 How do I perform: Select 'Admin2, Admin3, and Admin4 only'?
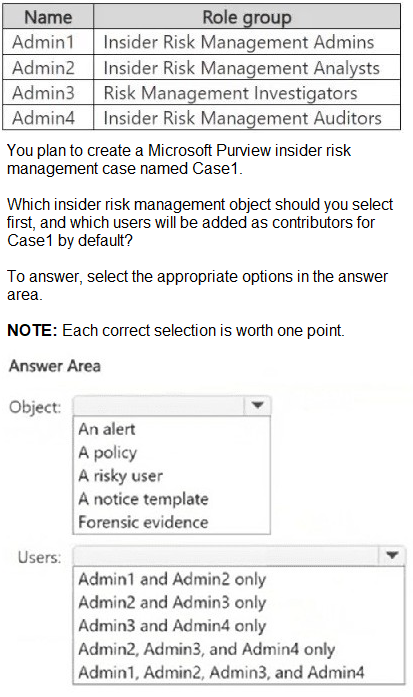point(207,649)
